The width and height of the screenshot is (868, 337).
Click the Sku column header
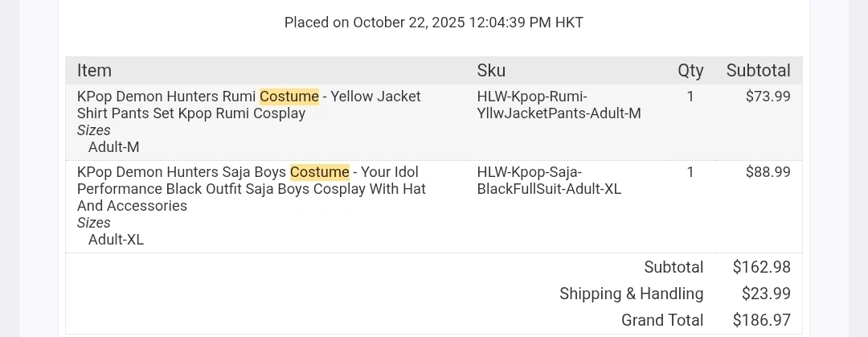point(491,71)
